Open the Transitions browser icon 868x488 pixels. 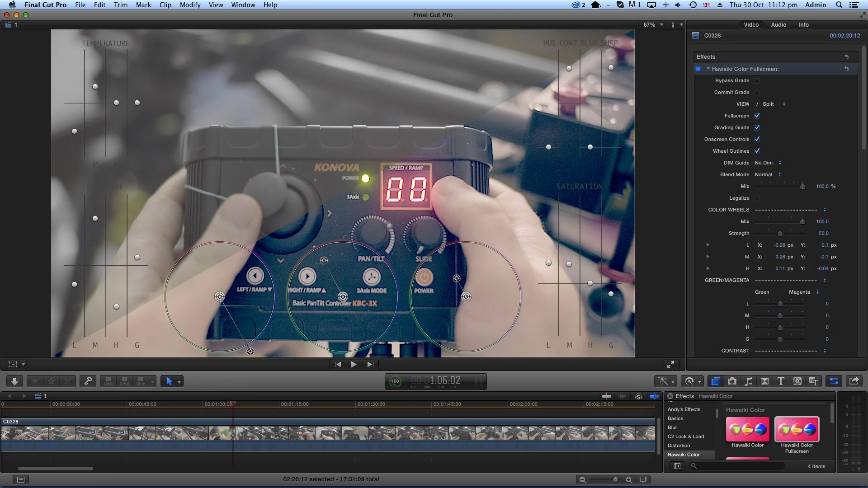tap(764, 381)
